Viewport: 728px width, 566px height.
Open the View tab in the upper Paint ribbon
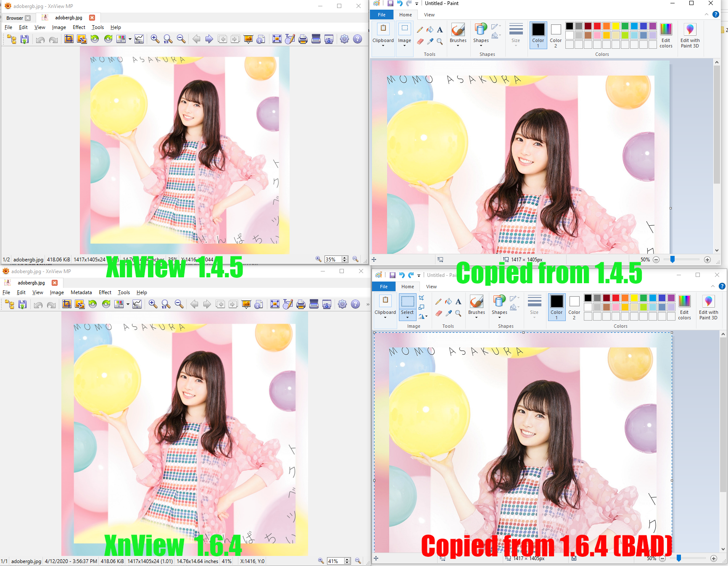coord(429,15)
